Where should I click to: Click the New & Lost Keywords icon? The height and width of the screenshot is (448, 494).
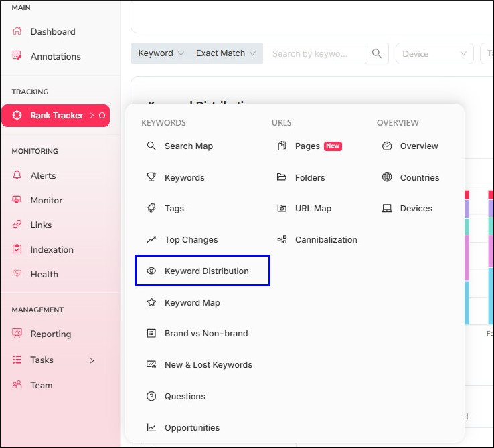pos(151,364)
